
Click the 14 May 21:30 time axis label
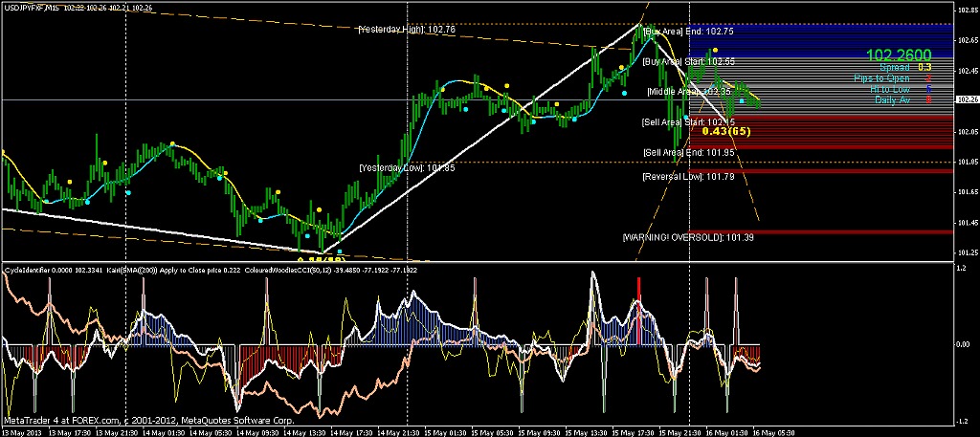point(399,432)
